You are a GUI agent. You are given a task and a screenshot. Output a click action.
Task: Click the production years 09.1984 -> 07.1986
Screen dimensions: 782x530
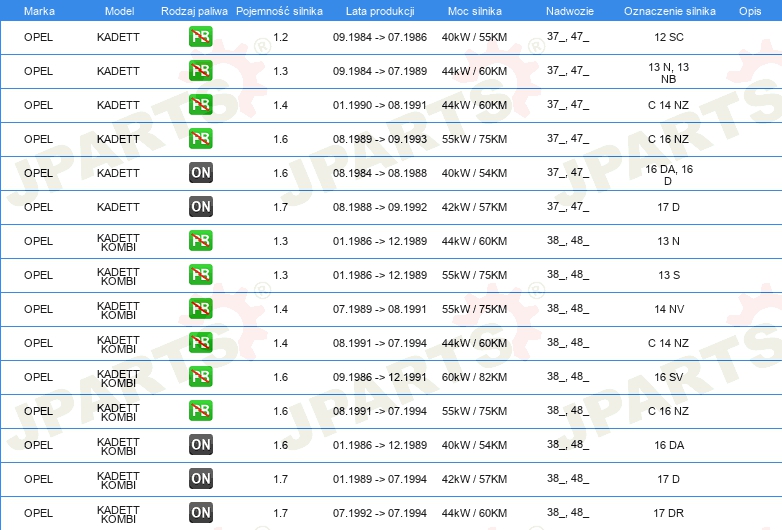coord(380,37)
